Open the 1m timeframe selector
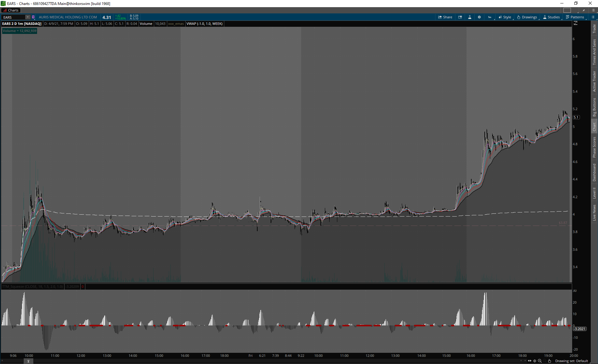 coord(490,17)
